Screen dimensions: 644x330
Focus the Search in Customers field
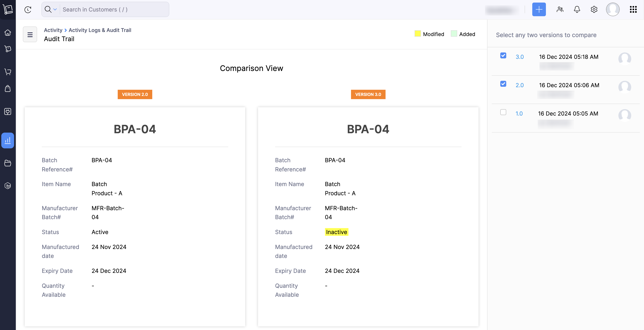[x=114, y=10]
